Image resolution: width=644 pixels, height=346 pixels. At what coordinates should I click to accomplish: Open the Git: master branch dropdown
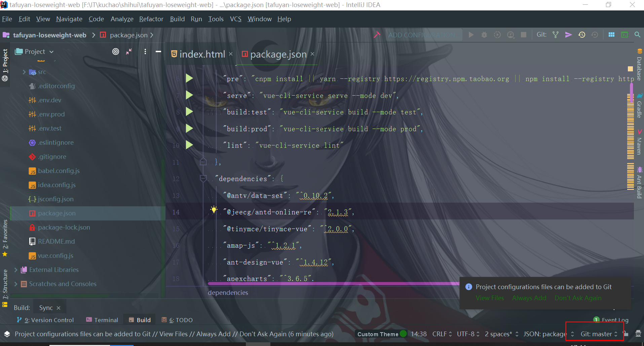coord(599,334)
